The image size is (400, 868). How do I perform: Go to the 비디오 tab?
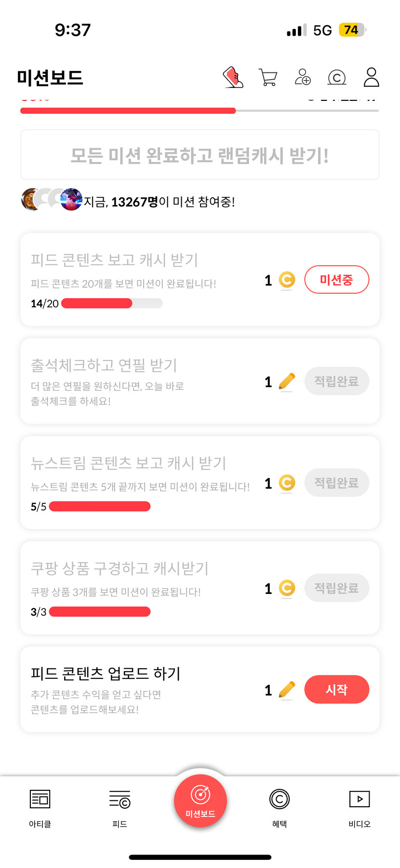pos(360,806)
